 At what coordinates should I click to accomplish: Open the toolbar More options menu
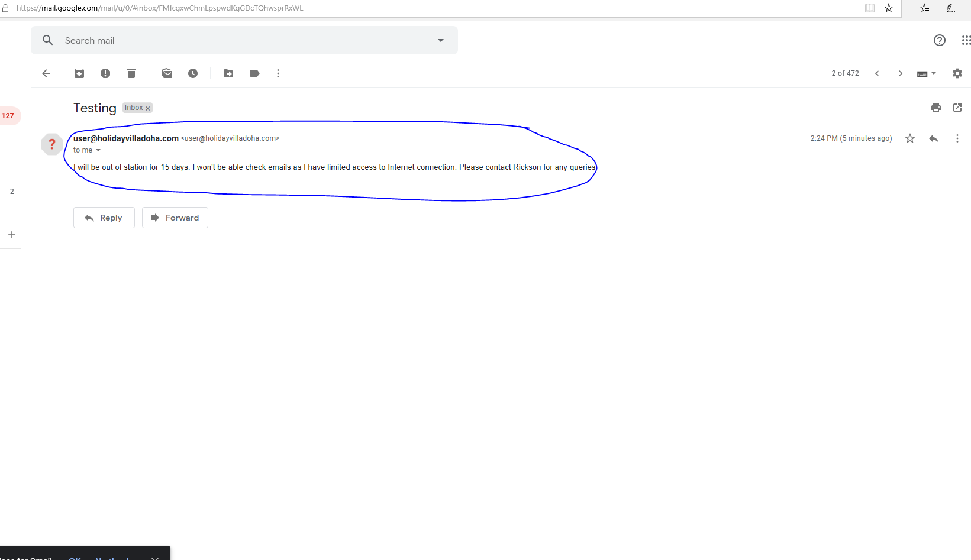click(278, 73)
